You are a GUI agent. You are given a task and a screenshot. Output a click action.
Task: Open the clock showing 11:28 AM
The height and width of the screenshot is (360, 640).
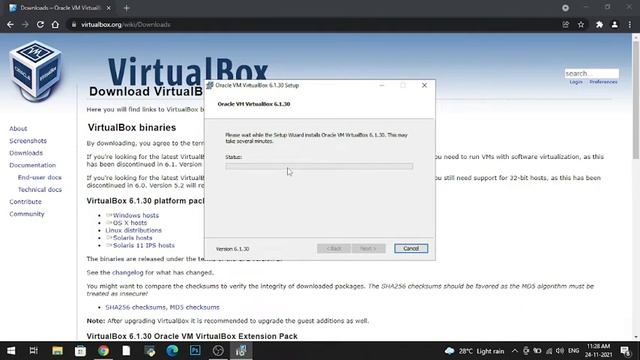point(598,351)
